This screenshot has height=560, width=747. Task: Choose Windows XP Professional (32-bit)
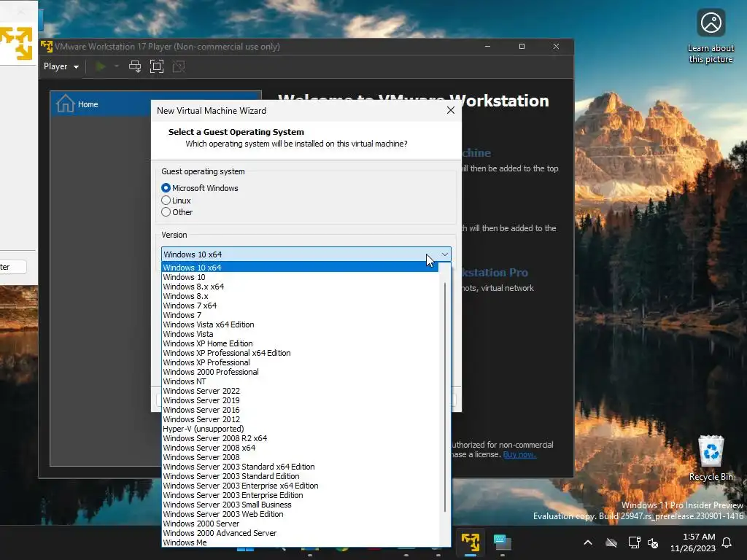coord(300,362)
